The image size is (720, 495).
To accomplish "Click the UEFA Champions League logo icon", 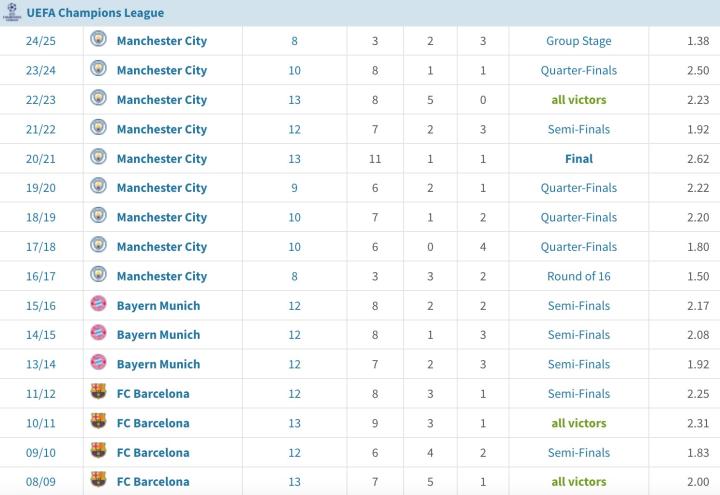I will 11,12.
